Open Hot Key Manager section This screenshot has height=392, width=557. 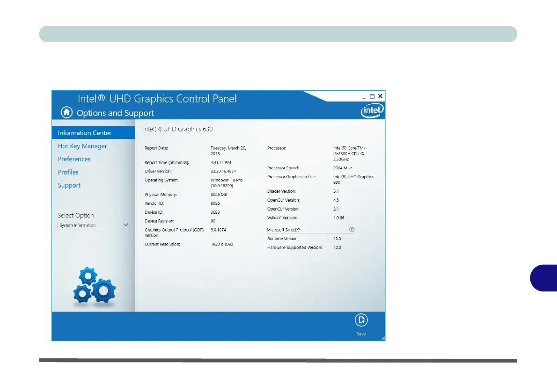(82, 146)
